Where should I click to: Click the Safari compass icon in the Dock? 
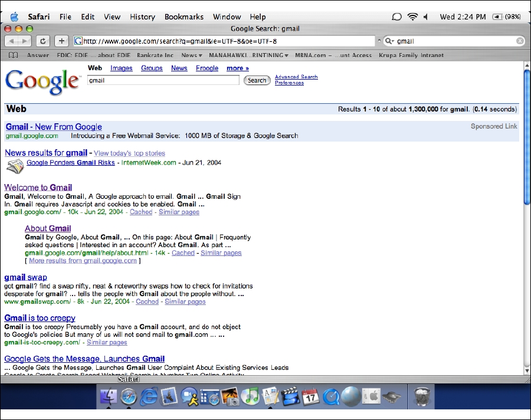[x=129, y=396]
